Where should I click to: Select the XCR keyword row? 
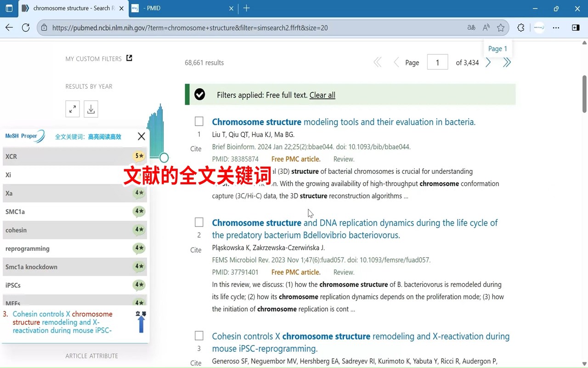pos(75,156)
